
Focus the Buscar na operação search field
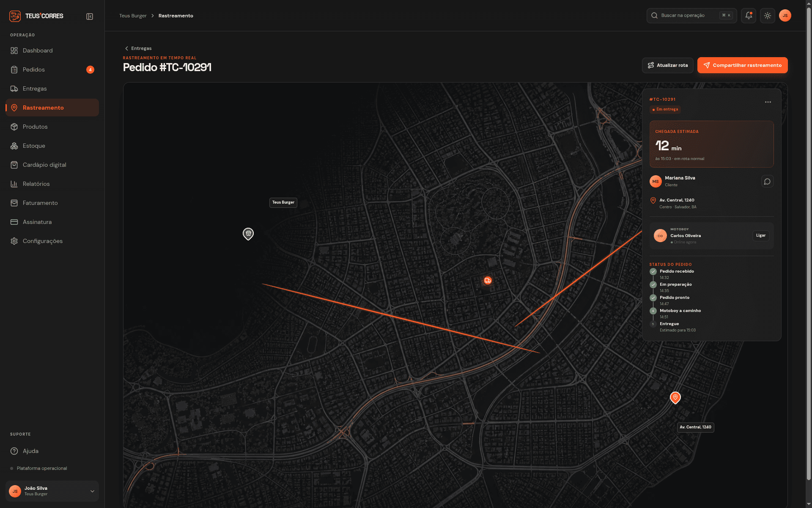point(691,16)
